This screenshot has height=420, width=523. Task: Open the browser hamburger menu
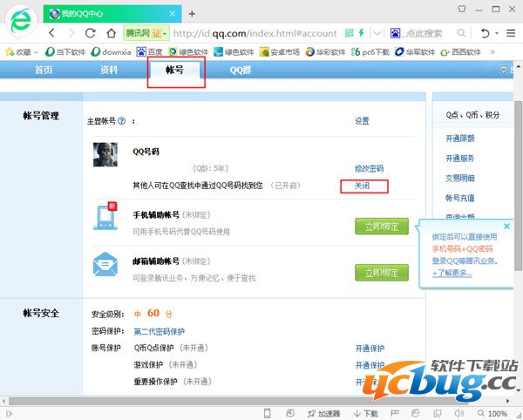[511, 33]
